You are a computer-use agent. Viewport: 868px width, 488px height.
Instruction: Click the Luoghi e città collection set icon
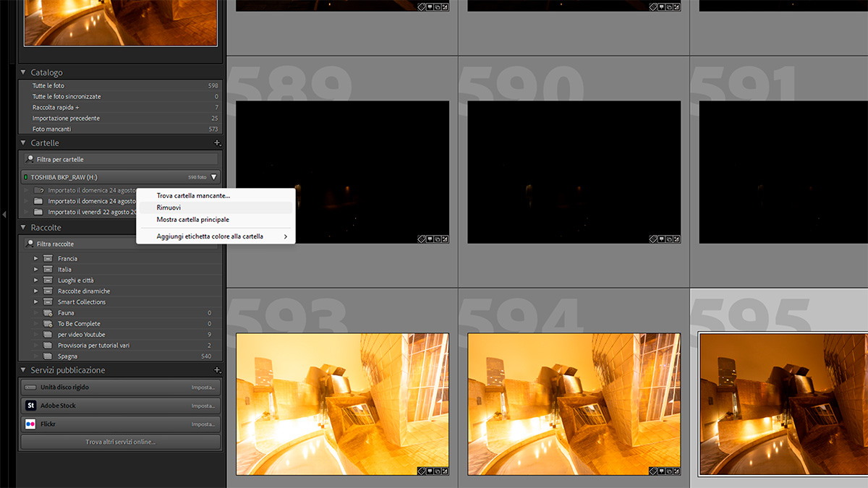48,280
